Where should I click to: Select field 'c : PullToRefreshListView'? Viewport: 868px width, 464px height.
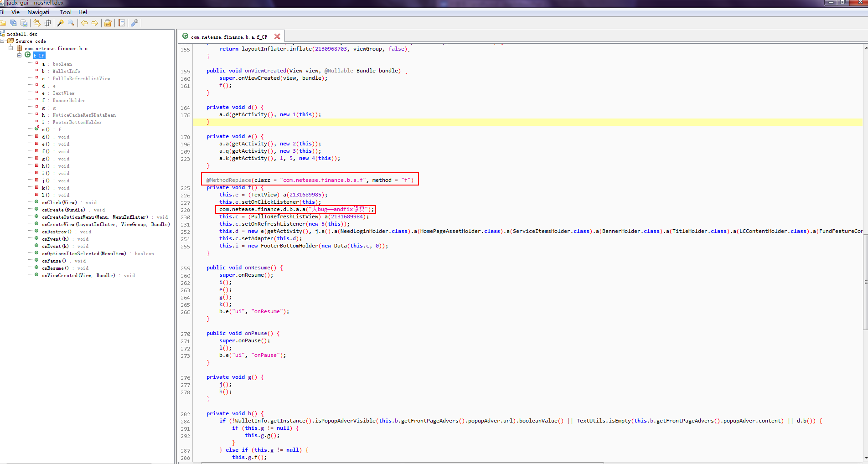click(x=76, y=78)
